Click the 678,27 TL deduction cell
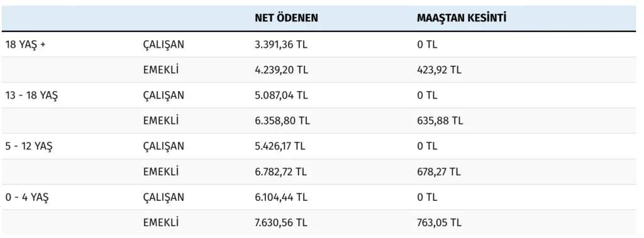This screenshot has height=238, width=644. pyautogui.click(x=438, y=171)
